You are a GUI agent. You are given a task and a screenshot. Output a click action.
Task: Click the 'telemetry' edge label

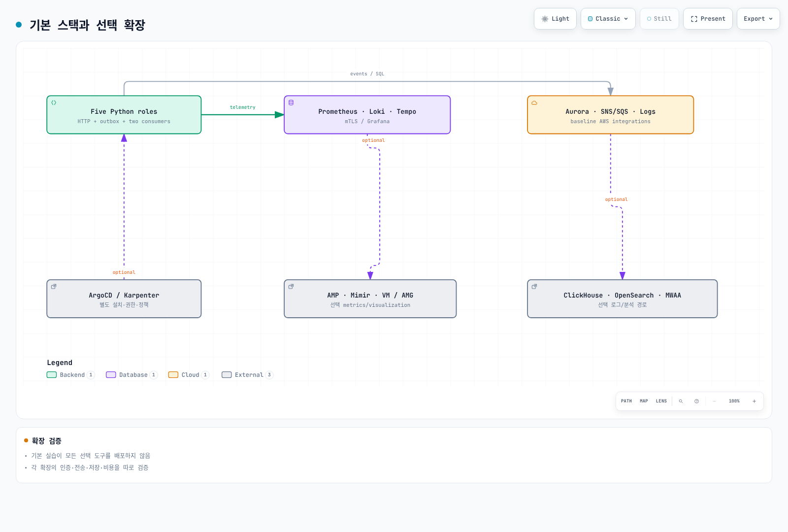point(243,107)
